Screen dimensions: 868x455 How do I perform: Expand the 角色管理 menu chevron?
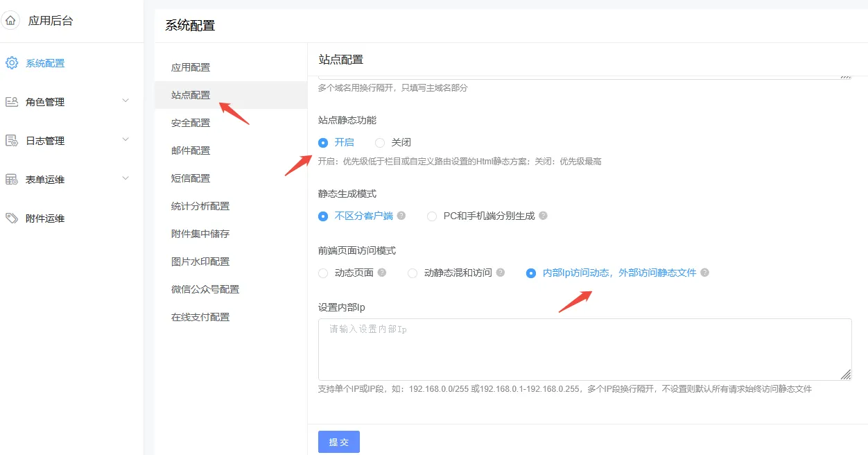(x=125, y=101)
